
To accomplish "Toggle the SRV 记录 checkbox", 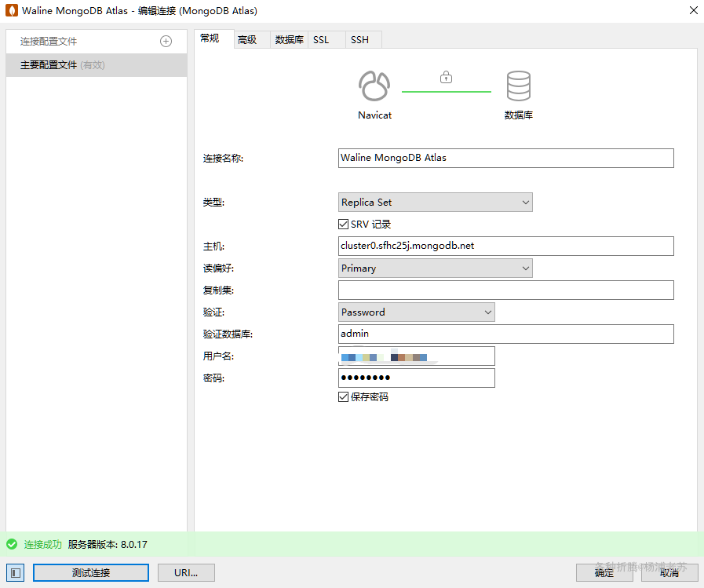I will (x=343, y=225).
